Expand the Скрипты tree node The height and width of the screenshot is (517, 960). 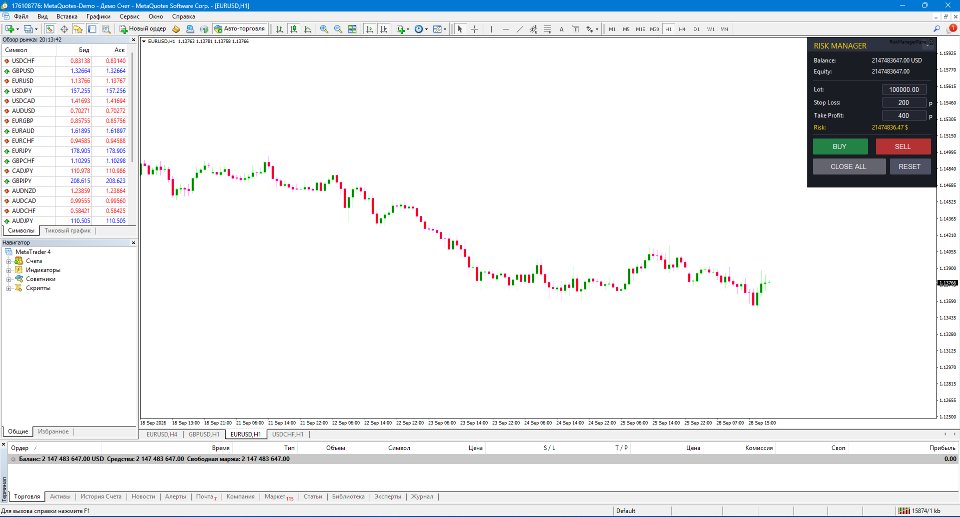tap(9, 288)
